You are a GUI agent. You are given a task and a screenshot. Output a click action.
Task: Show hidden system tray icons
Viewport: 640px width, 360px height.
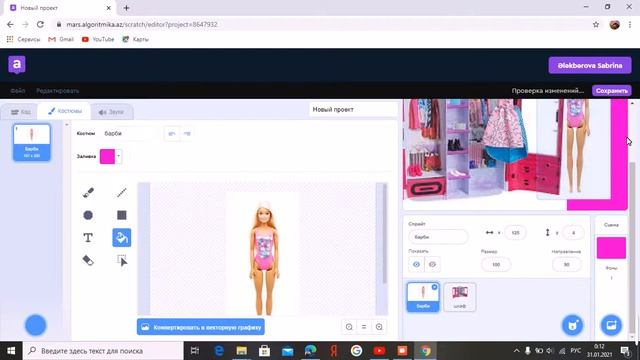pos(516,351)
